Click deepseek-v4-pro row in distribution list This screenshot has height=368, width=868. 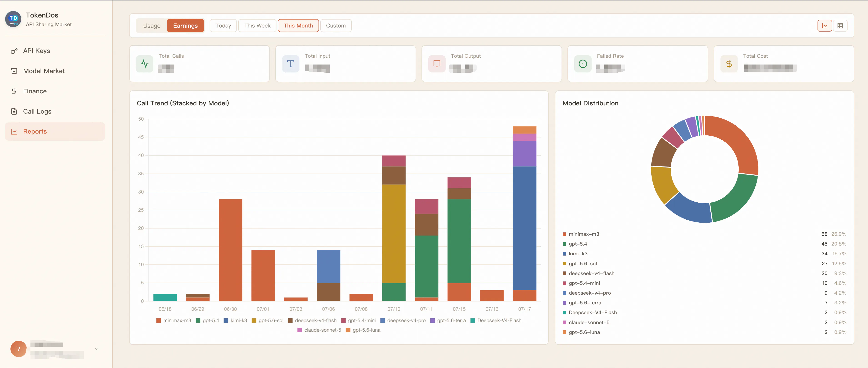click(x=704, y=293)
